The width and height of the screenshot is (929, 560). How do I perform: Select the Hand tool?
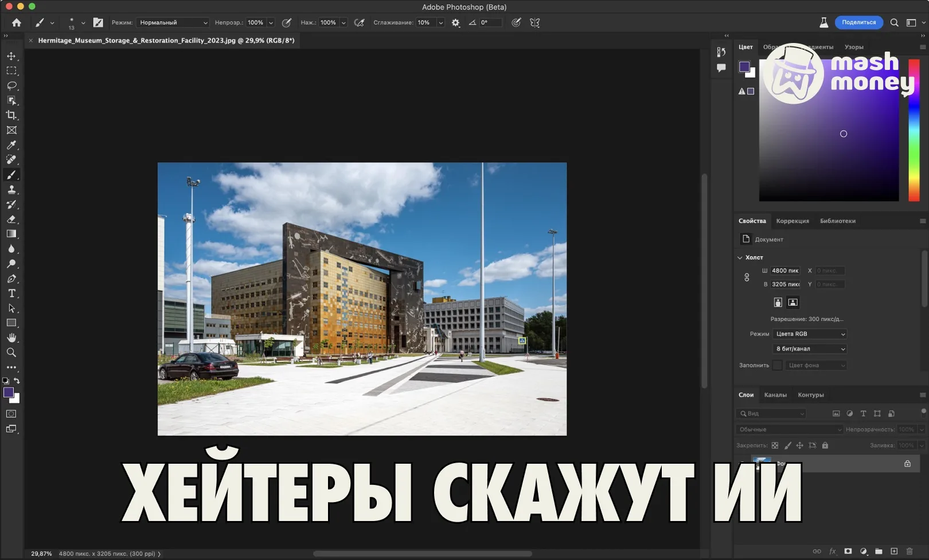(x=11, y=338)
